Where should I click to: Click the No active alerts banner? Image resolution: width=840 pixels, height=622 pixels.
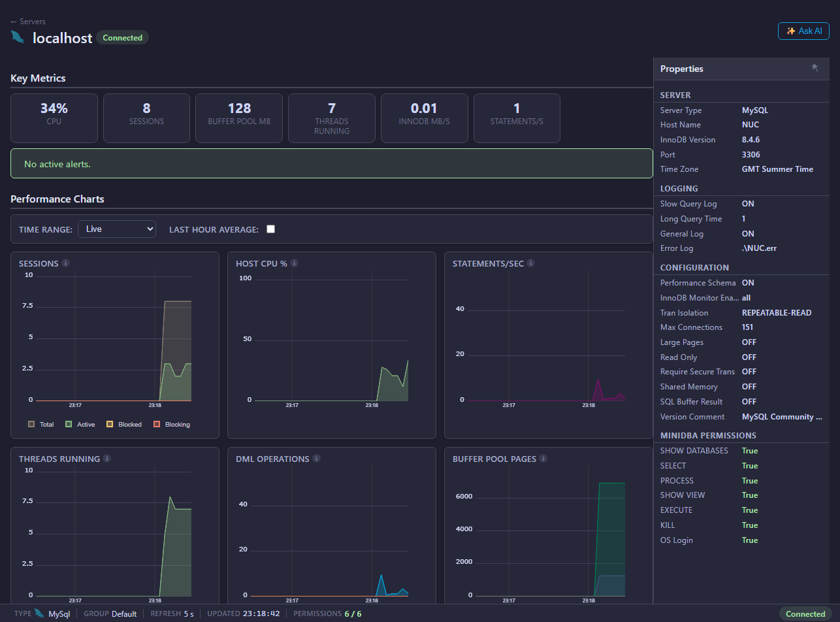[x=332, y=163]
